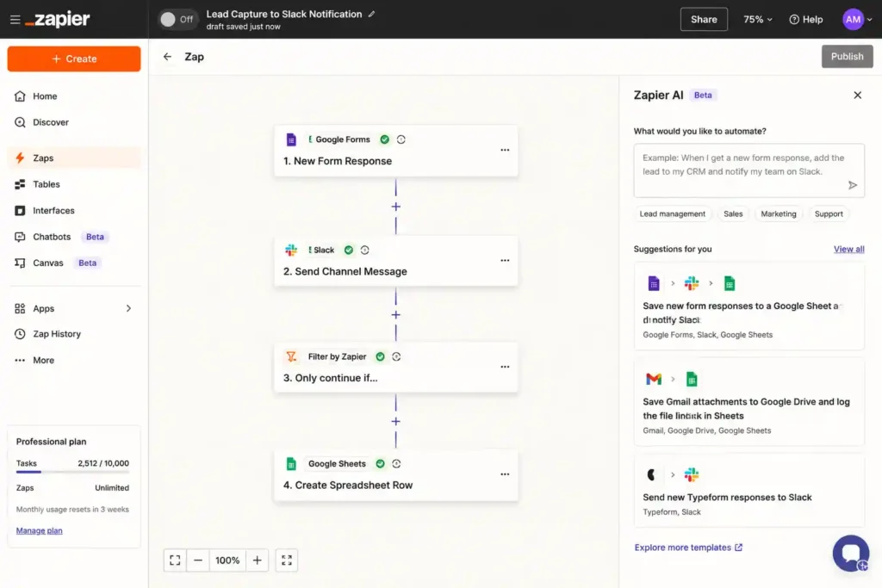Image resolution: width=882 pixels, height=588 pixels.
Task: Open the three-dot menu on Create Spreadsheet Row
Action: (505, 473)
